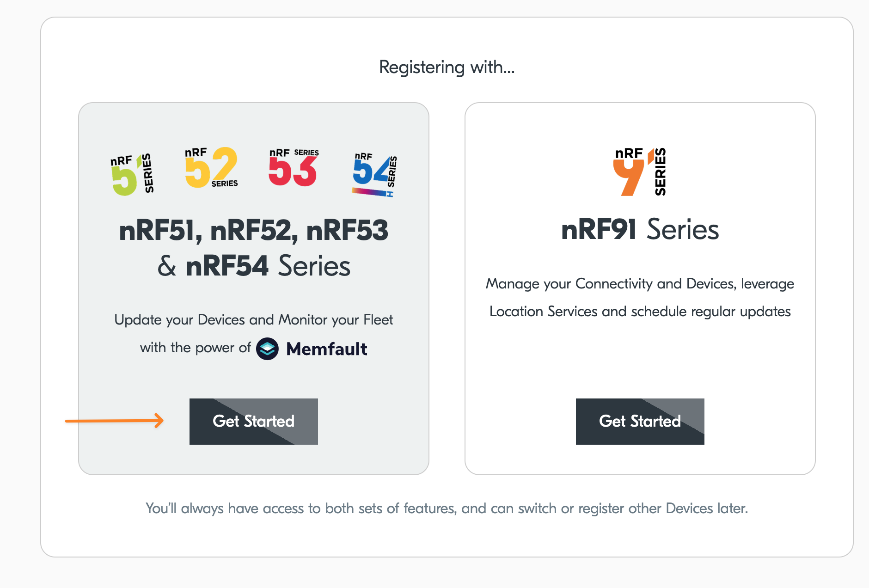Click the footer note about switching Devices later
This screenshot has width=869, height=588.
point(447,508)
